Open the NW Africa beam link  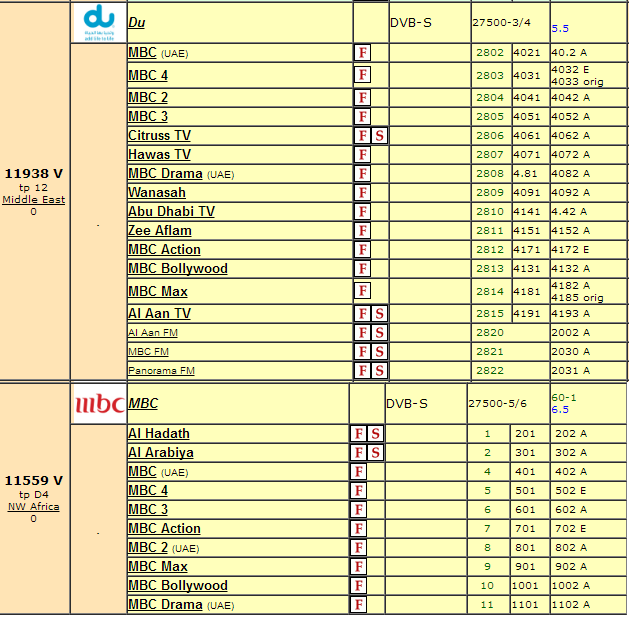pyautogui.click(x=33, y=507)
